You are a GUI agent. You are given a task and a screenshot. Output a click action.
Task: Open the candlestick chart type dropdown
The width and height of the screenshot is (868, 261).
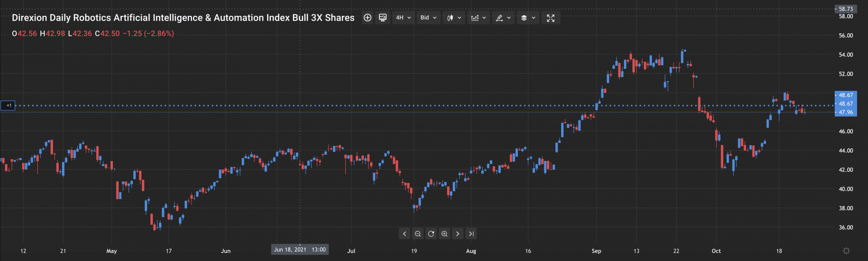pyautogui.click(x=454, y=18)
